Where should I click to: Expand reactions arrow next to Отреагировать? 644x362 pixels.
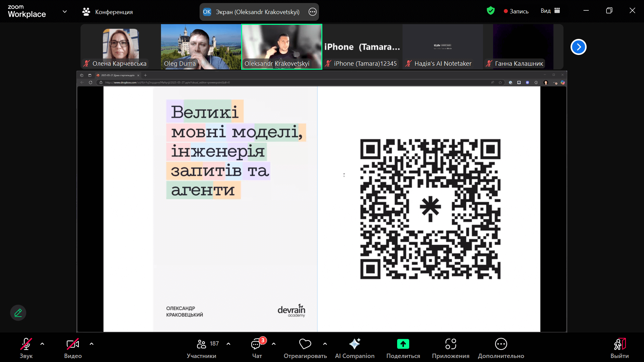(325, 344)
